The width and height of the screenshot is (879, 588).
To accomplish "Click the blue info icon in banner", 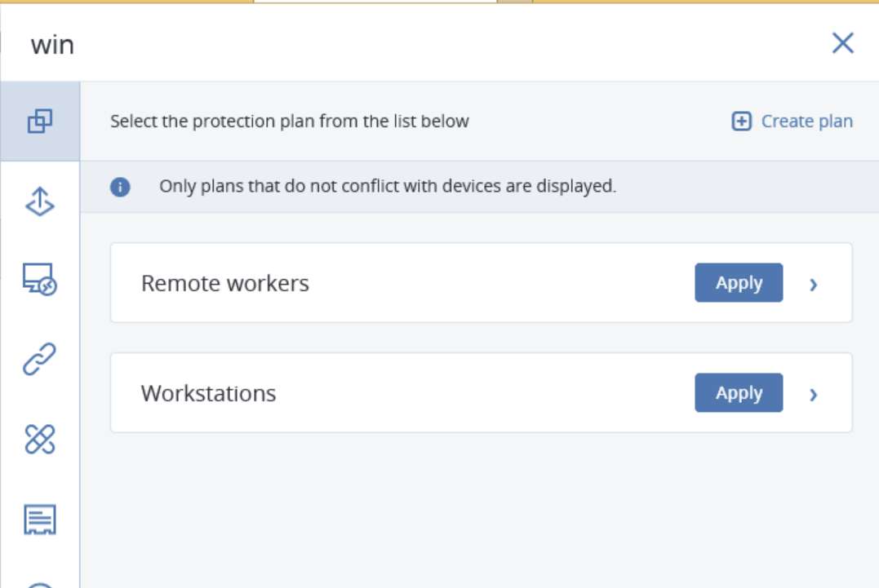I will tap(120, 187).
